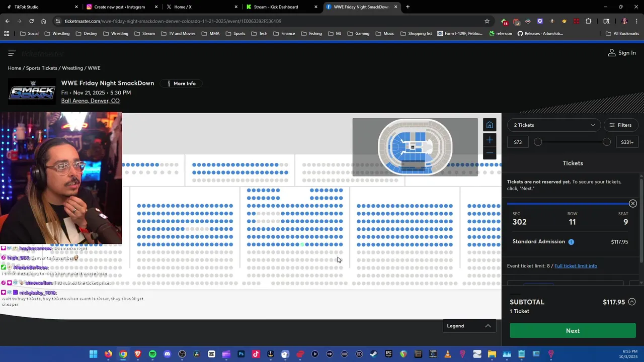Screen dimensions: 644x362
Task: Open a new browser tab
Action: click(x=408, y=7)
